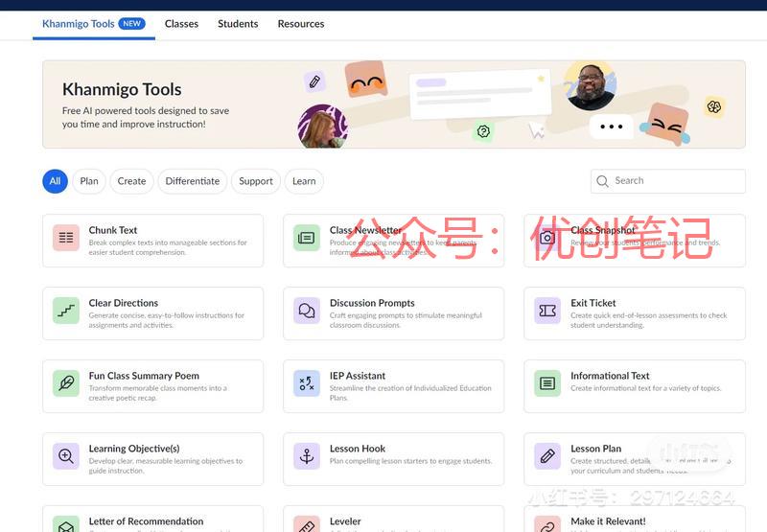Open the Khanmigo Tools tab

[x=93, y=24]
